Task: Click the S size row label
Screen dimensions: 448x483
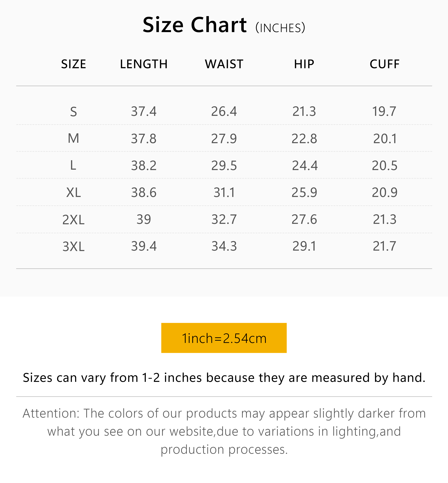Action: click(73, 112)
